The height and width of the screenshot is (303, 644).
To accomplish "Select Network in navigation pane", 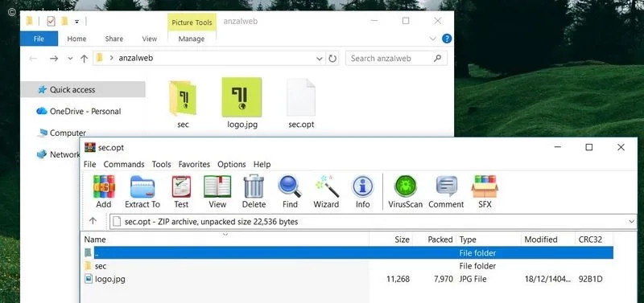I will tap(58, 154).
